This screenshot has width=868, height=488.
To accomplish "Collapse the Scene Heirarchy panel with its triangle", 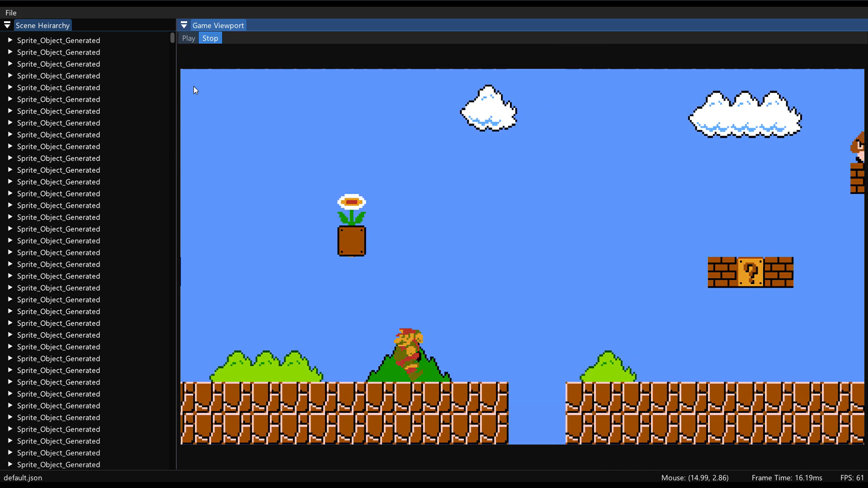I will 7,25.
